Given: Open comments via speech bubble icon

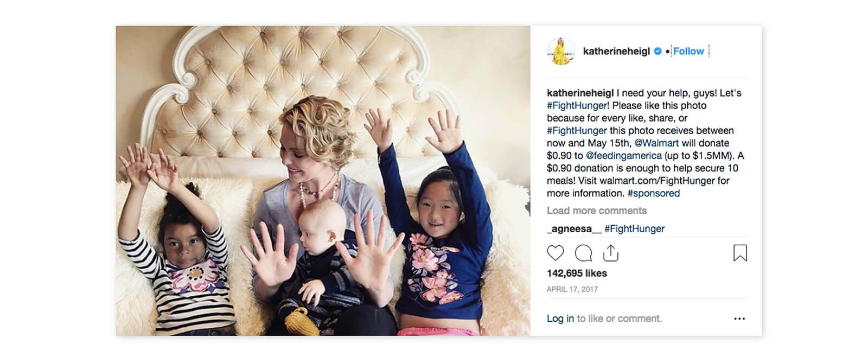Looking at the screenshot, I should [583, 253].
